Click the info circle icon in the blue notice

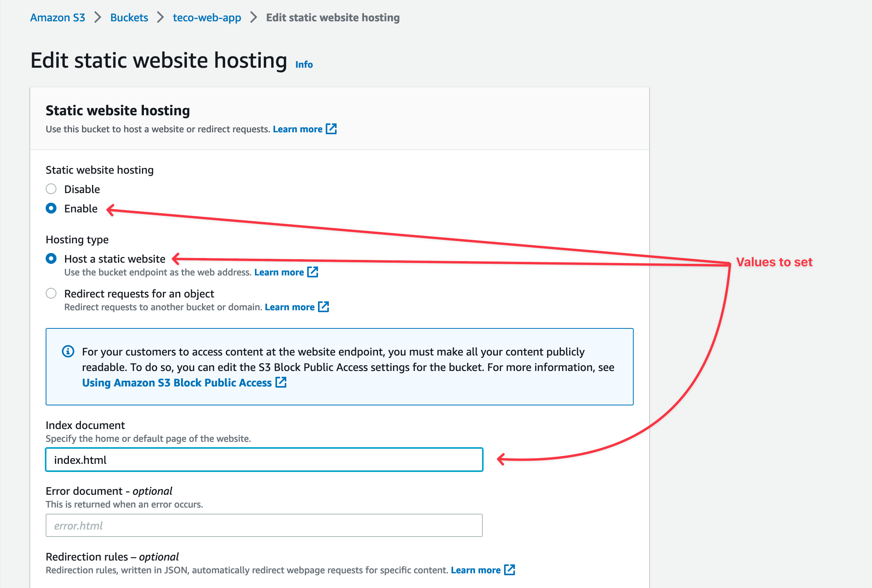pos(67,352)
